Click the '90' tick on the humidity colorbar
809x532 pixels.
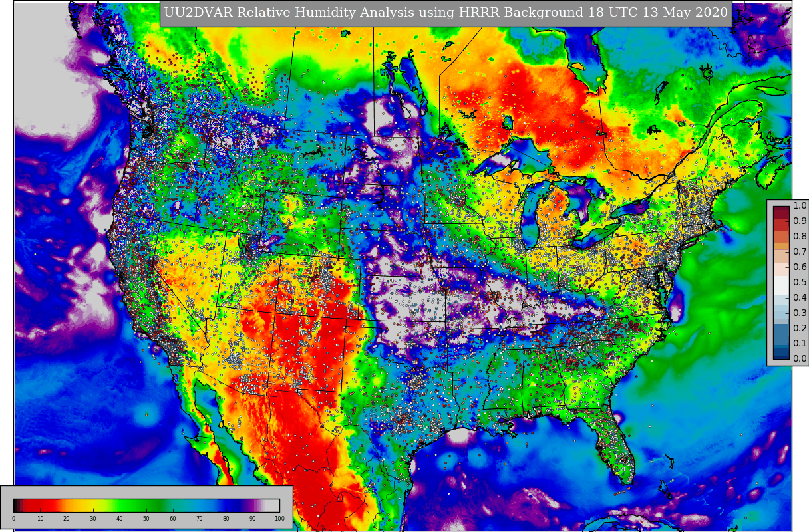pos(253,519)
